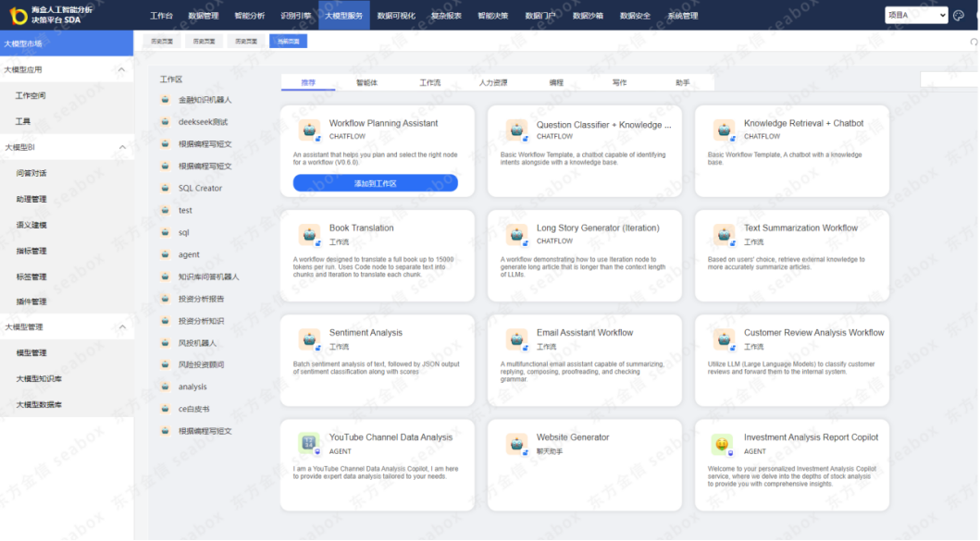Click the Text Summarization Workflow card icon
Screen dimensions: 980x541
[724, 235]
